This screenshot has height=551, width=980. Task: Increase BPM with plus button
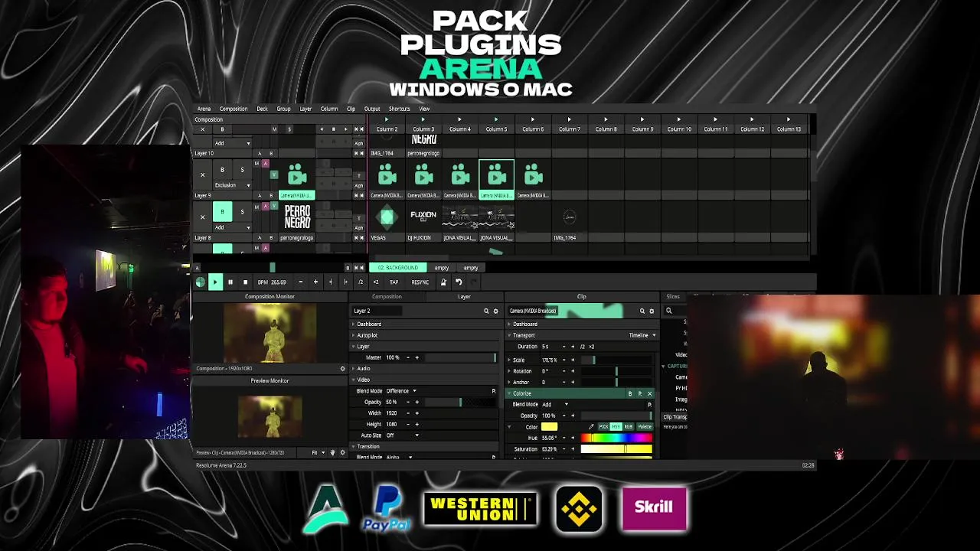315,282
